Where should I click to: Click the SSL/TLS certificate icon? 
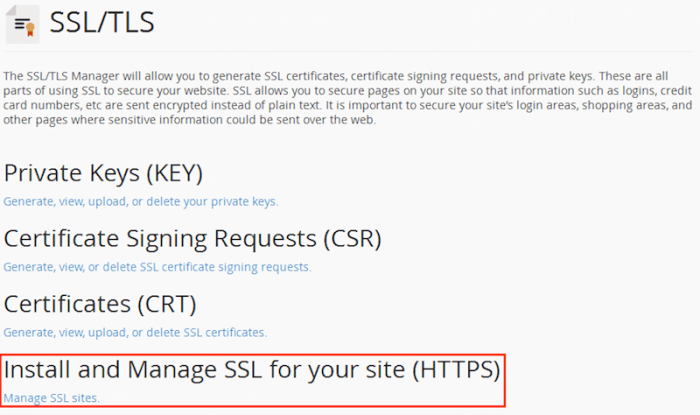[x=22, y=24]
